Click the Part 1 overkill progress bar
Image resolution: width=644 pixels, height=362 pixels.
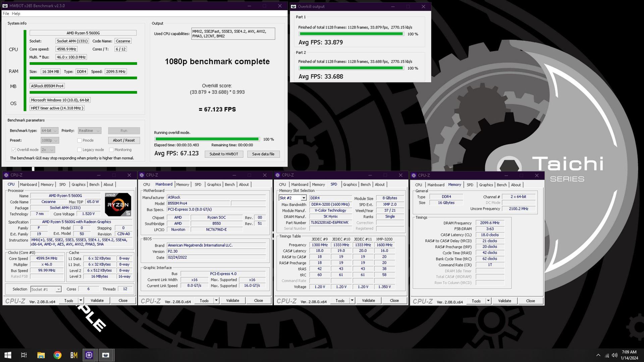(x=351, y=34)
